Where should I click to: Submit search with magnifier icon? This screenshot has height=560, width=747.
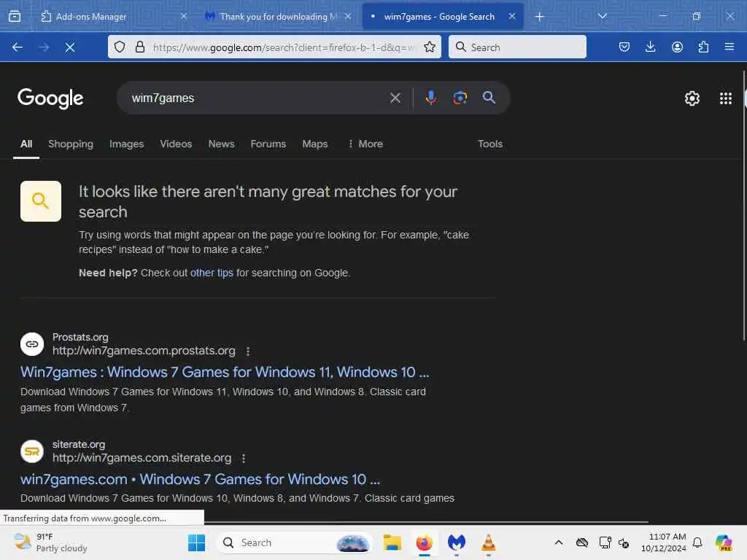point(489,98)
